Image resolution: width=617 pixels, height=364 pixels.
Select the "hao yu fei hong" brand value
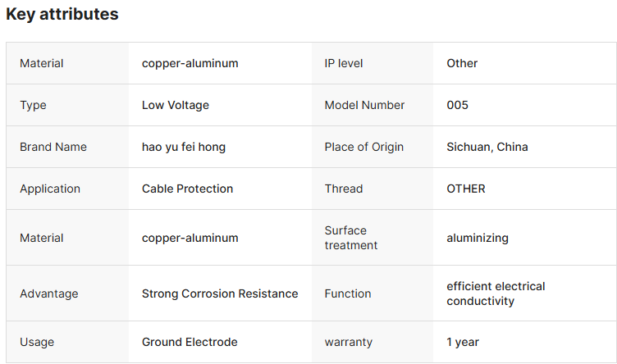[184, 147]
